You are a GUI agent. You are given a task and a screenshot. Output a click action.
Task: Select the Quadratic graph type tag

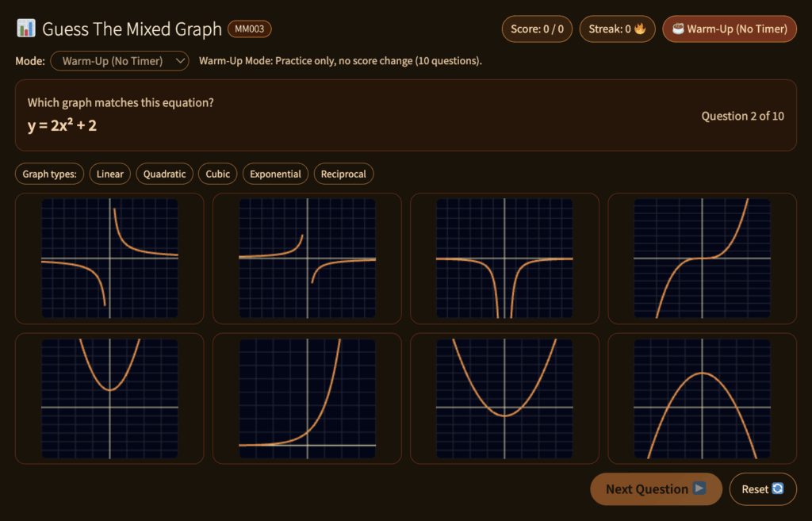click(x=164, y=174)
